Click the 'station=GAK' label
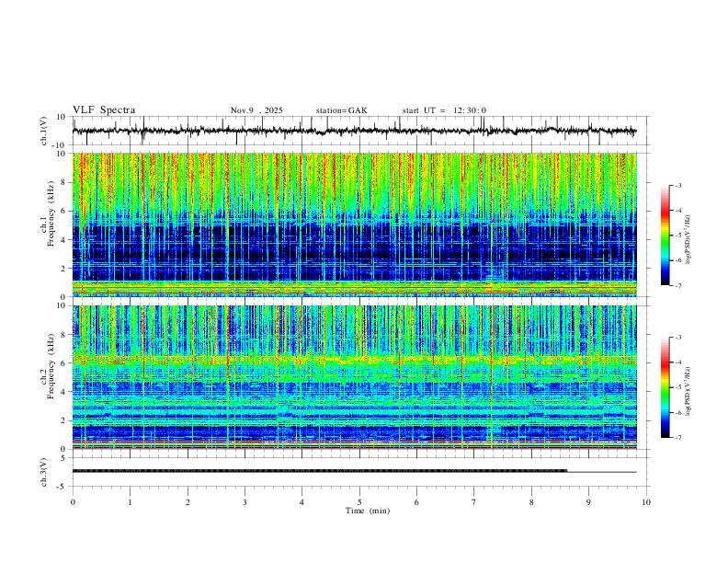Screen dimensions: 728x563 pos(341,110)
